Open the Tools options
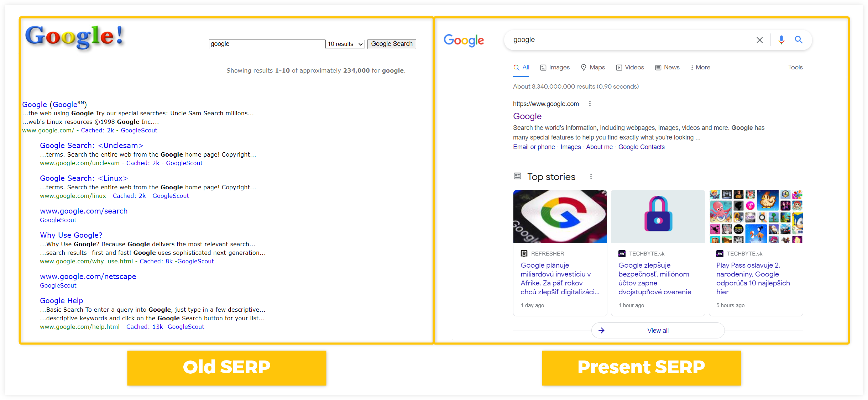868x400 pixels. (x=795, y=67)
